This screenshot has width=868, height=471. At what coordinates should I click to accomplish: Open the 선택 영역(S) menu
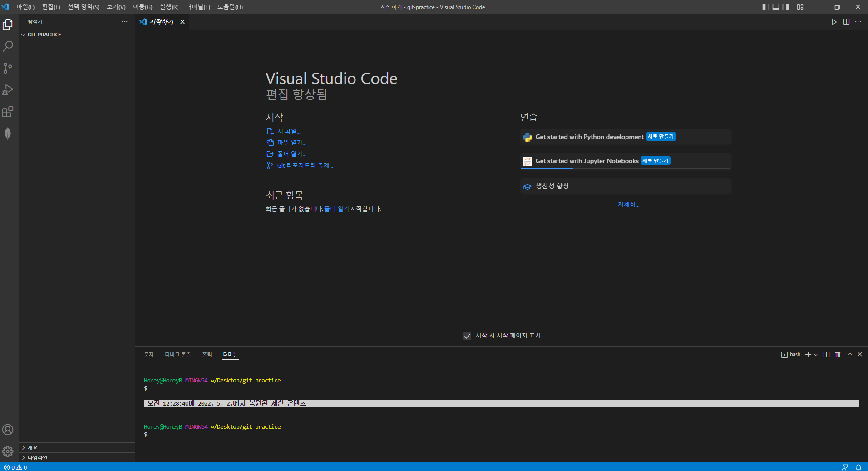click(x=84, y=7)
